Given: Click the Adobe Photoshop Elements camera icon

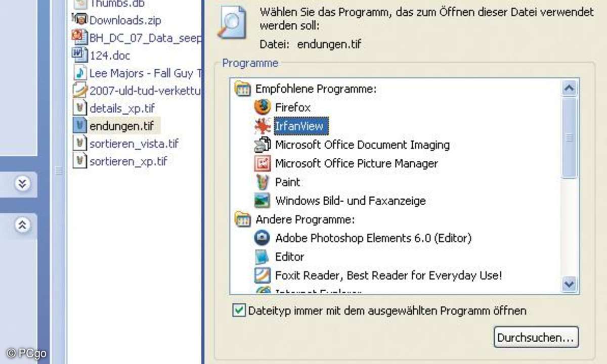Looking at the screenshot, I should click(263, 238).
